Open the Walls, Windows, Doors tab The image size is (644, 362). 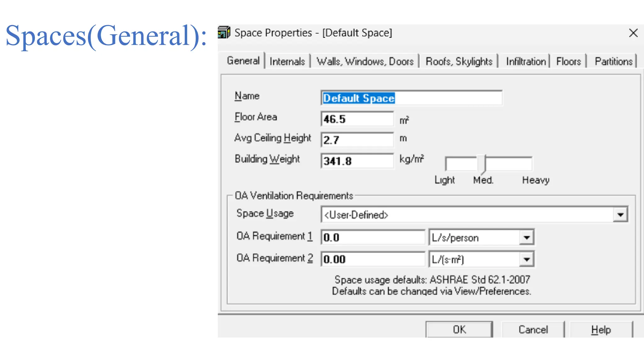(x=365, y=61)
